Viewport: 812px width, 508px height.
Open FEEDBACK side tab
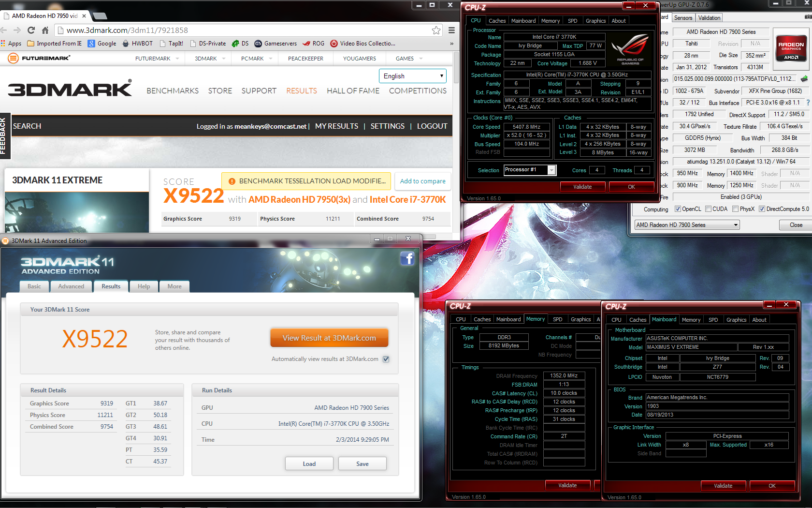coord(4,136)
